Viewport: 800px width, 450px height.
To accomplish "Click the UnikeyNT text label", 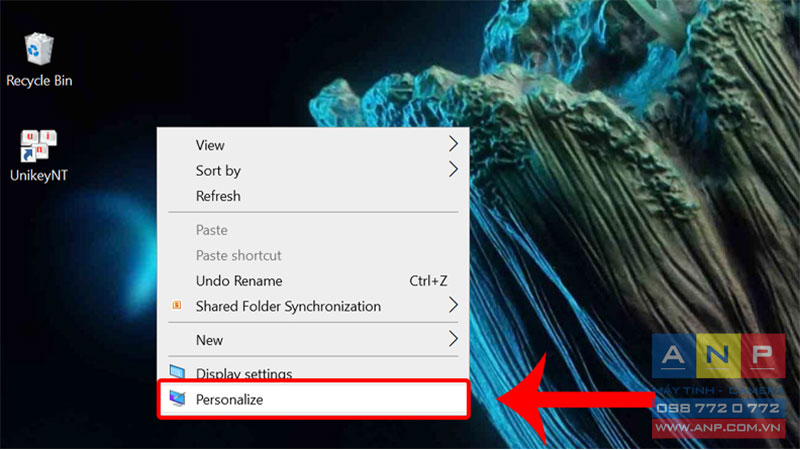I will coord(39,176).
